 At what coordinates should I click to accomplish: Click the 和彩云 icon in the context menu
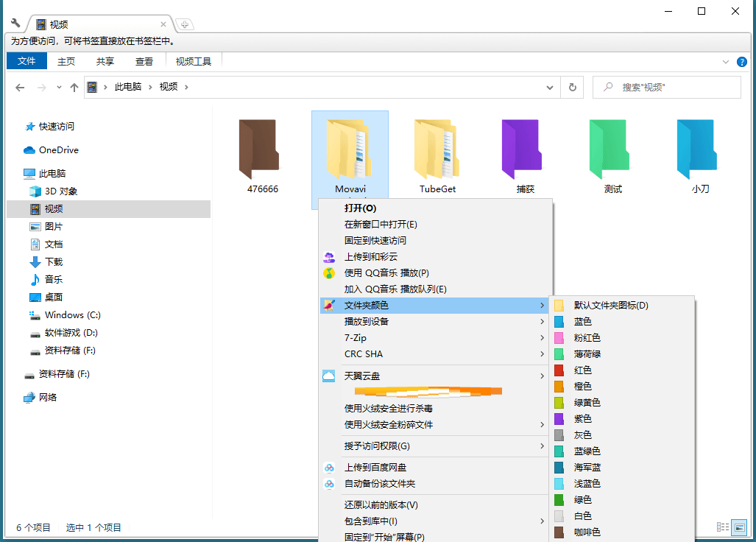pos(330,257)
